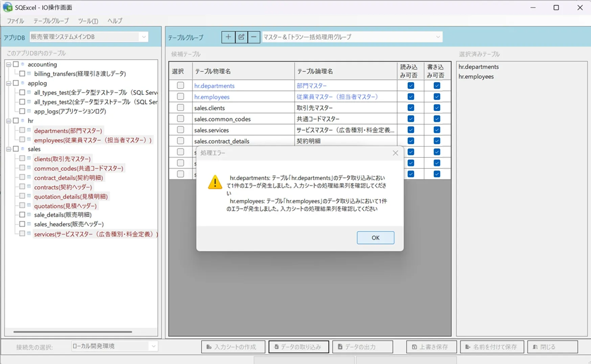Open the 接続先の選択 dropdown

point(115,346)
